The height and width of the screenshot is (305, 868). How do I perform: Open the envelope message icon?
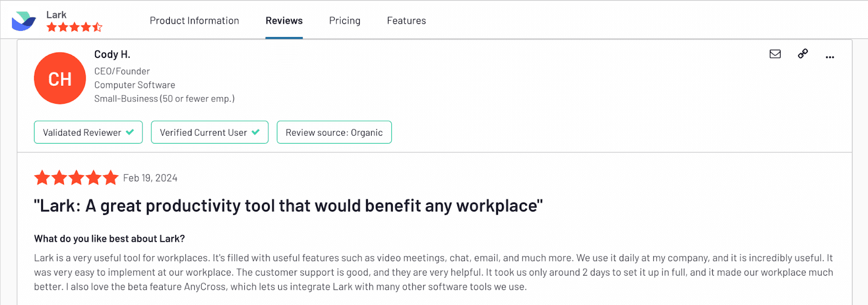[775, 54]
